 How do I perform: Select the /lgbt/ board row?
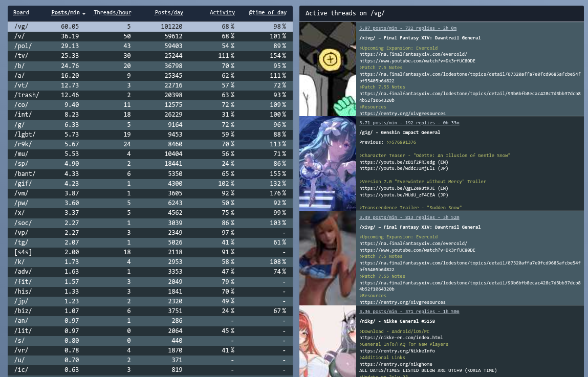150,134
